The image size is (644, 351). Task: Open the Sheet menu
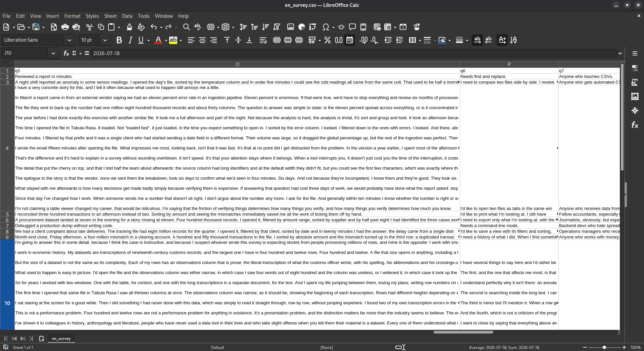click(110, 16)
